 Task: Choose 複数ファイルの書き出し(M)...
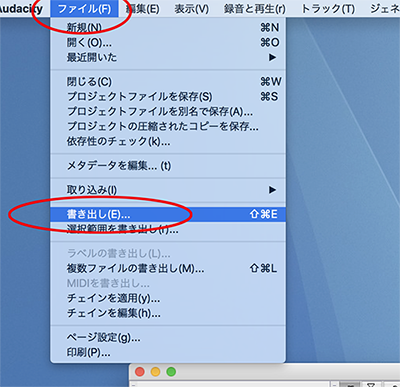point(168,268)
